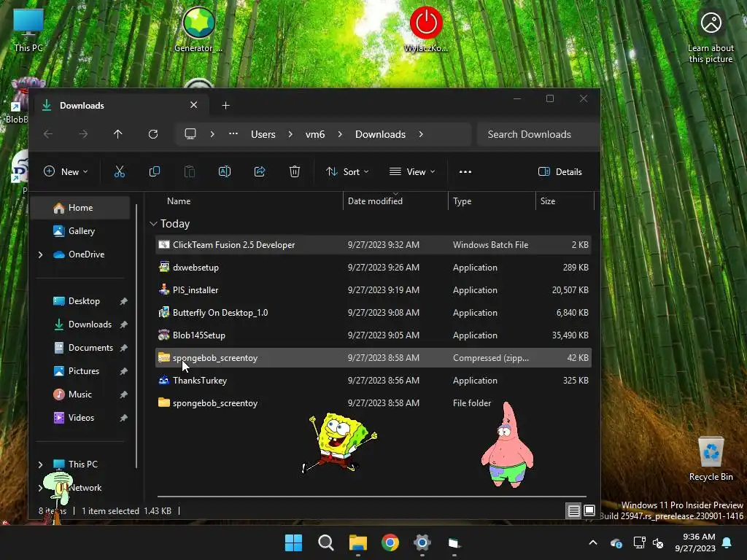Viewport: 747px width, 560px height.
Task: Add a new tab with the plus button
Action: point(226,105)
